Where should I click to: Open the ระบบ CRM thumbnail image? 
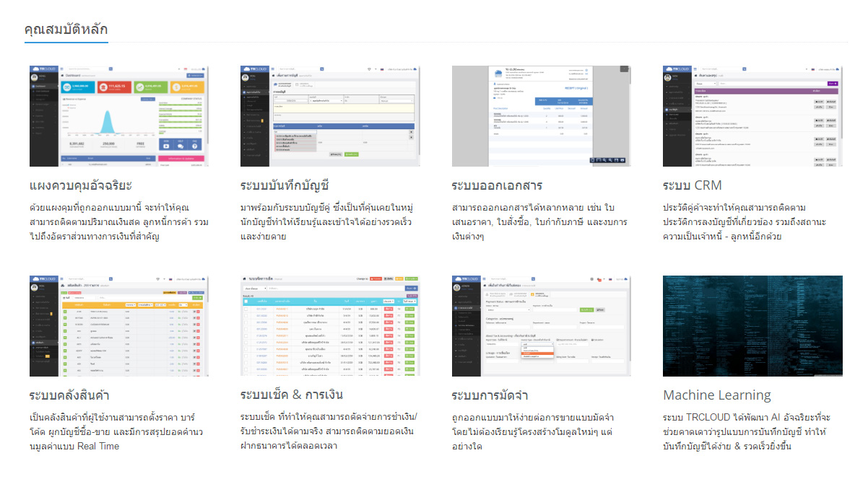[752, 115]
